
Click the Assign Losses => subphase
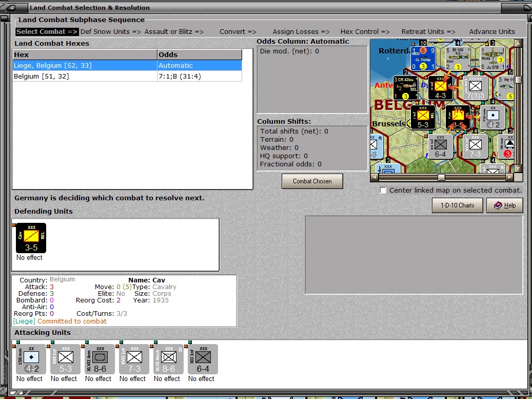pos(301,31)
